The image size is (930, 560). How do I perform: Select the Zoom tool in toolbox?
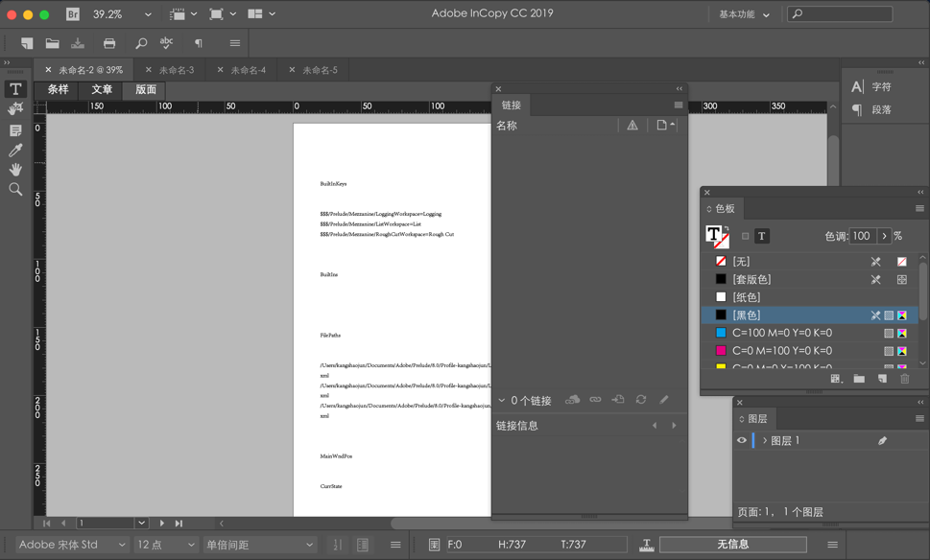click(15, 190)
